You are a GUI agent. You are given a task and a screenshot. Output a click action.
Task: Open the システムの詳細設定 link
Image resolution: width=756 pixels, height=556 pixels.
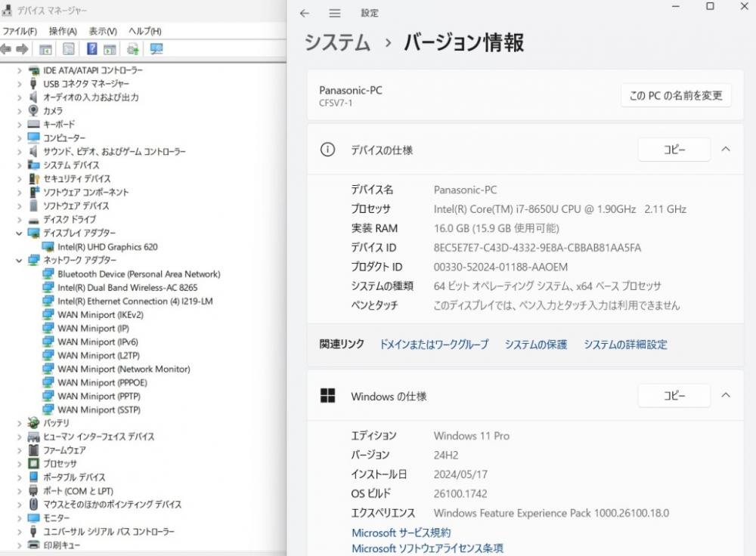coord(625,344)
